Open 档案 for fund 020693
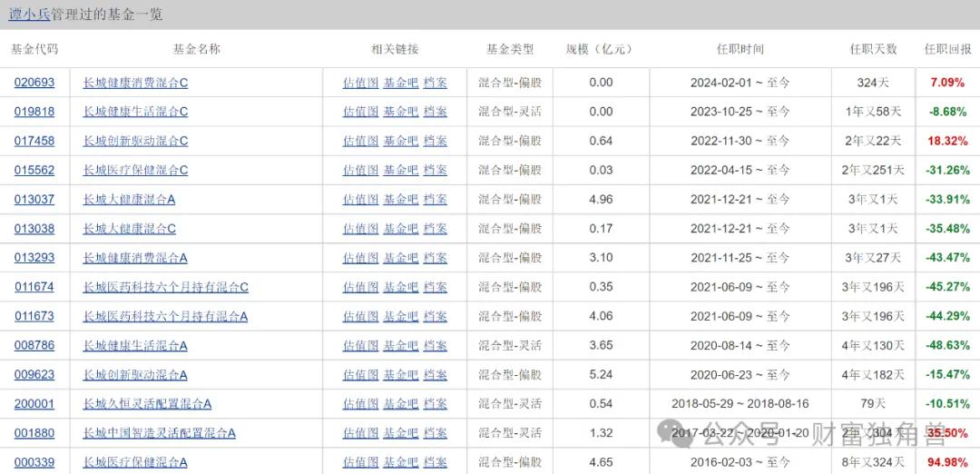The width and height of the screenshot is (980, 474). click(435, 83)
